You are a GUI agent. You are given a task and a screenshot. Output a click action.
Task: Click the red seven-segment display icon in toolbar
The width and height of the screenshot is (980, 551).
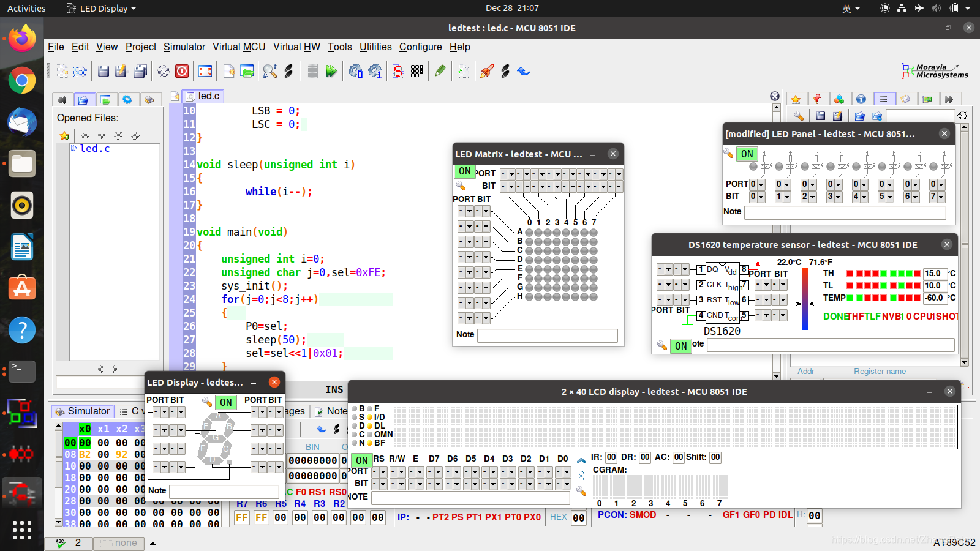[x=398, y=71]
